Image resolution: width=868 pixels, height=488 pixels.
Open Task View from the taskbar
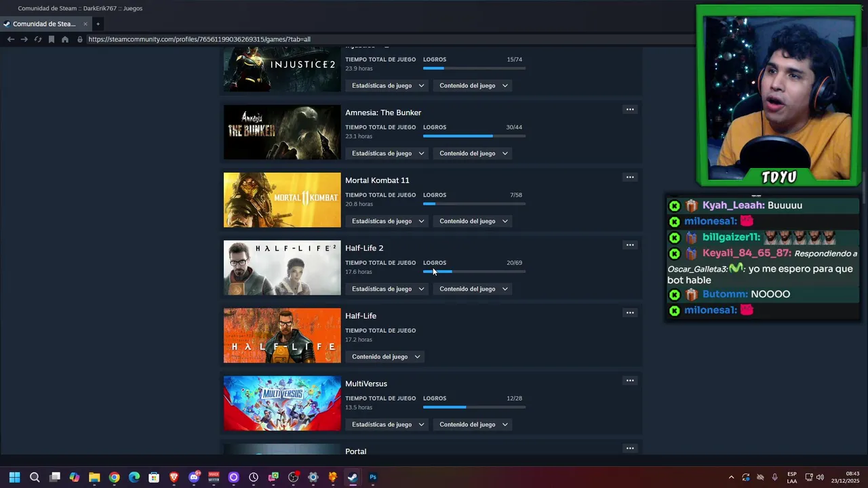click(55, 477)
